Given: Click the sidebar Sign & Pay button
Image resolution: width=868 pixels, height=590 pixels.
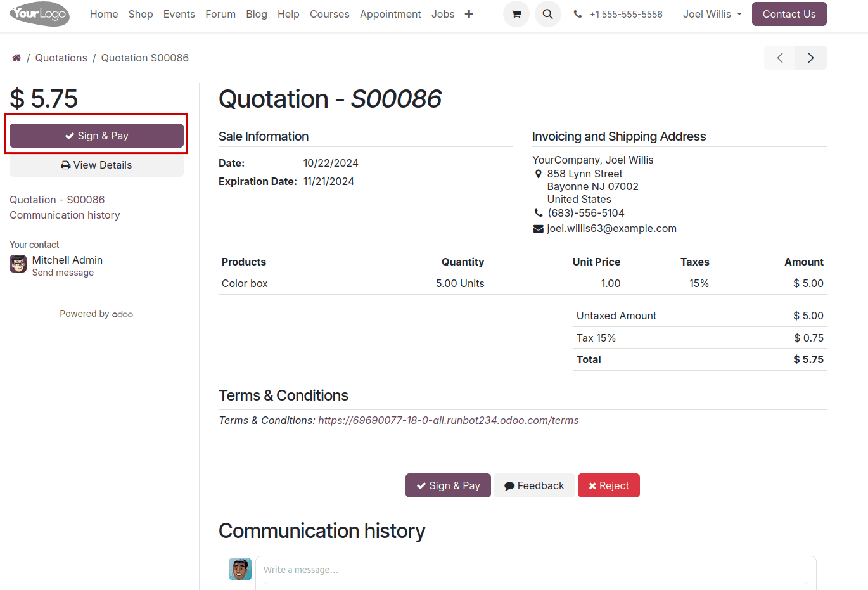Looking at the screenshot, I should pos(96,136).
